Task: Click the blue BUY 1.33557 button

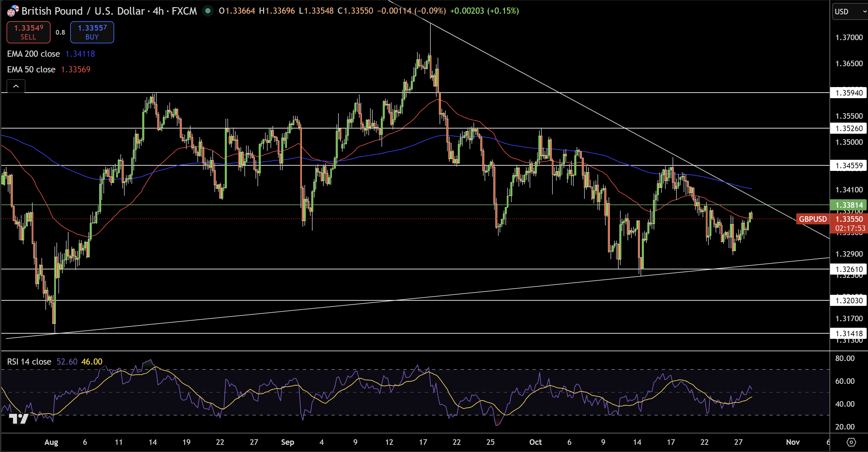Action: [92, 32]
